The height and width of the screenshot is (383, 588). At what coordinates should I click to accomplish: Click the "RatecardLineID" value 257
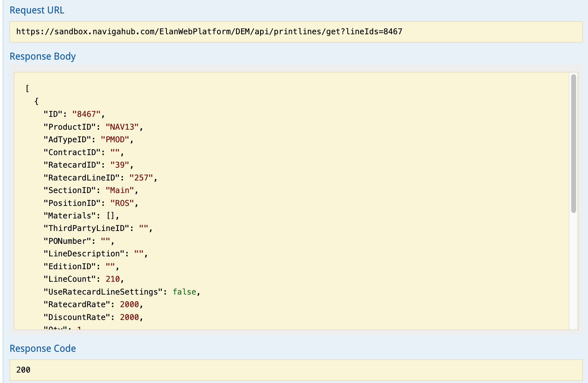pyautogui.click(x=141, y=178)
